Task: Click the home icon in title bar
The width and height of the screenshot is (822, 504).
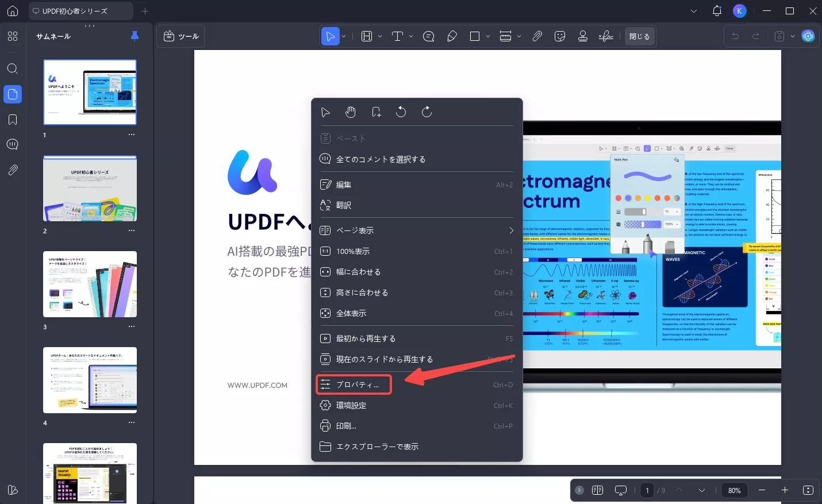Action: (13, 11)
